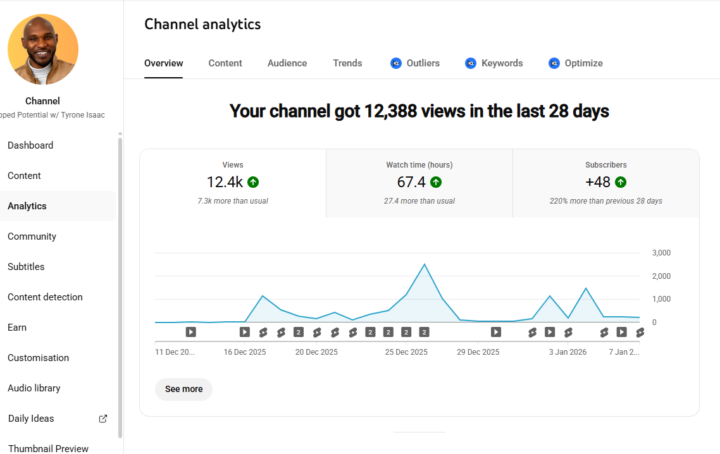Open the Outliers analytics tab
This screenshot has height=454, width=720.
(x=415, y=63)
